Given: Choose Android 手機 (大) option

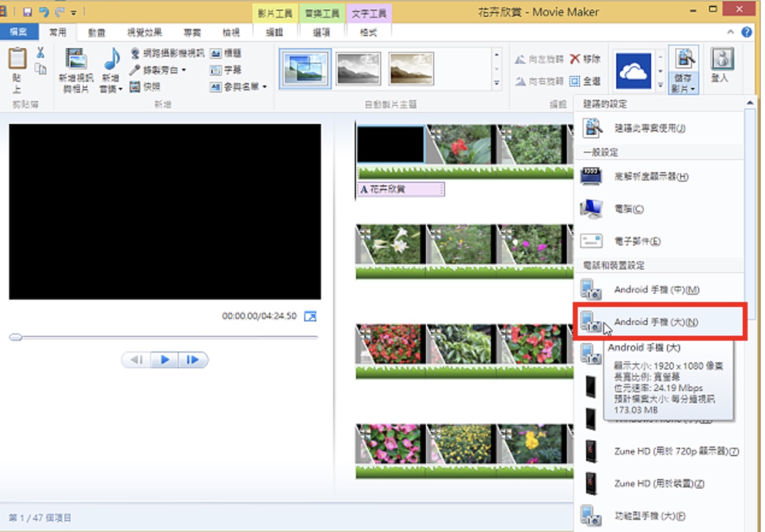Looking at the screenshot, I should tap(659, 322).
